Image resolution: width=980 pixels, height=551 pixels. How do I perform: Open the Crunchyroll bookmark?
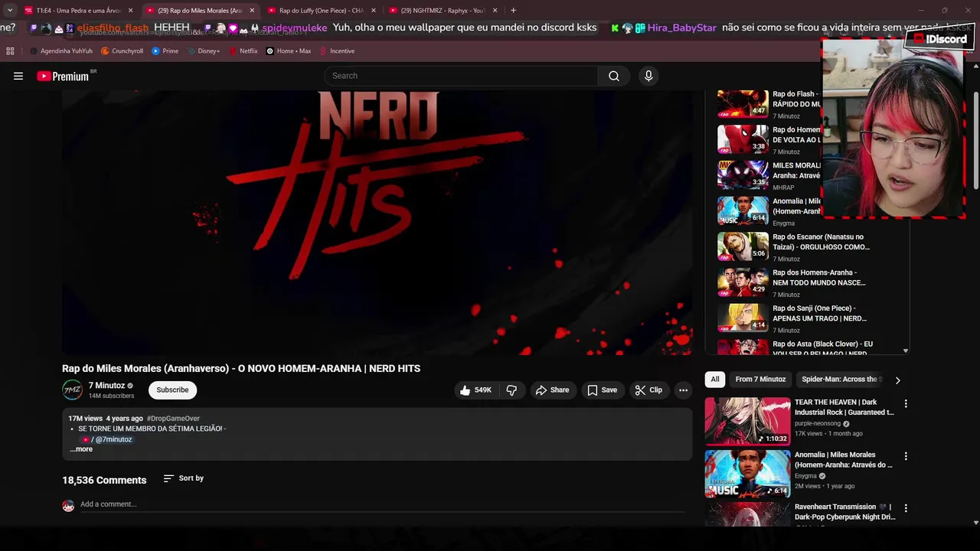(122, 51)
